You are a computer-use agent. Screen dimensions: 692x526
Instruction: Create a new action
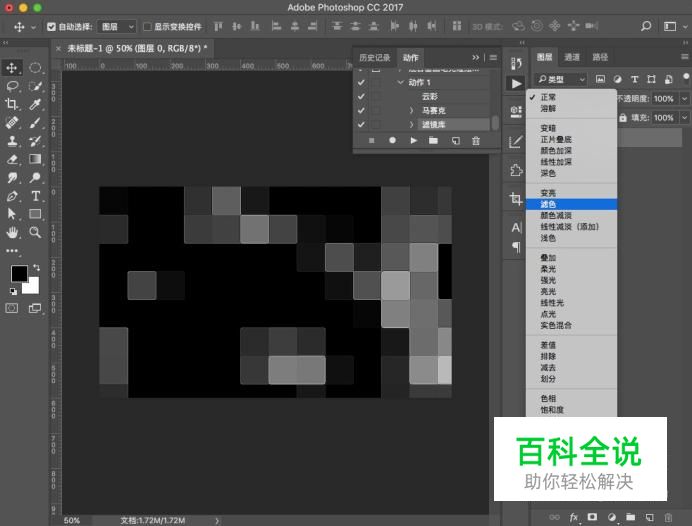pos(455,141)
